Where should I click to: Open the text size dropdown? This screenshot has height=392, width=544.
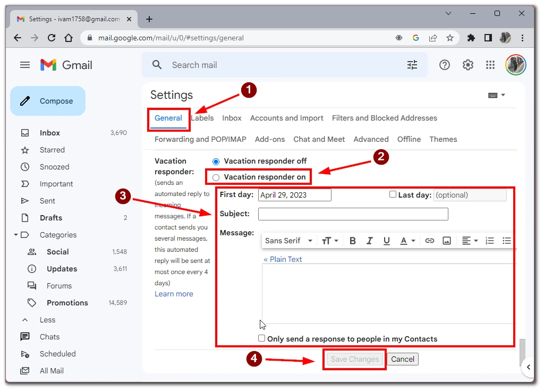pyautogui.click(x=329, y=241)
